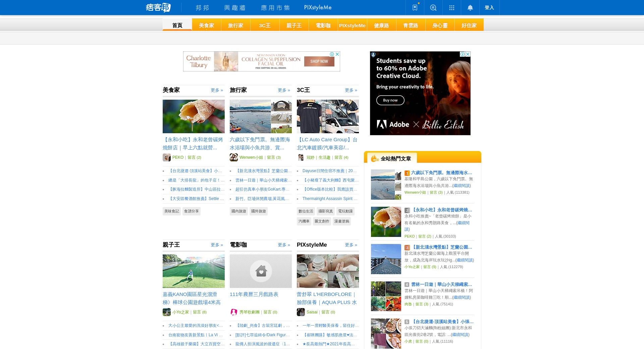Screen dimensions: 644x349
Task: Open ad info icon on Adobe ad
Action: click(462, 54)
